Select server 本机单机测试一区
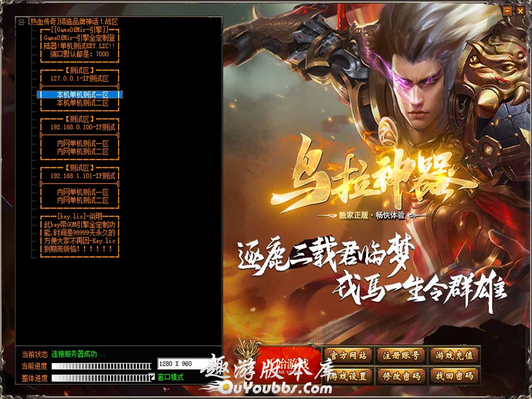 80,95
